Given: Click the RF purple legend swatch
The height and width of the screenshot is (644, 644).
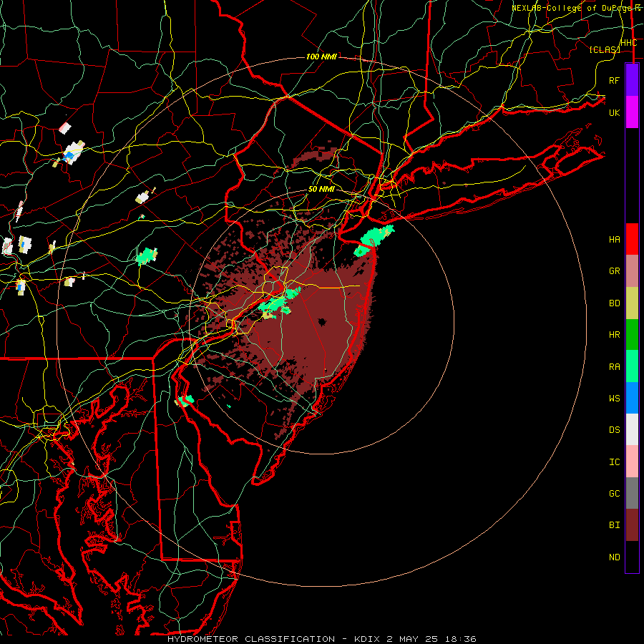Looking at the screenshot, I should (632, 79).
